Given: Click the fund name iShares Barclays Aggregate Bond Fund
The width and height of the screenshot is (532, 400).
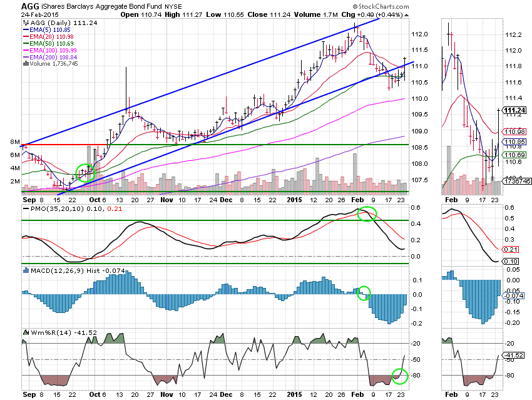Looking at the screenshot, I should click(x=101, y=6).
